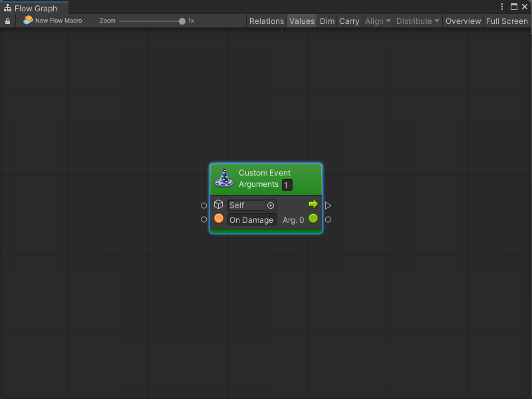532x399 pixels.
Task: Click the green arrow trigger output icon
Action: (313, 204)
